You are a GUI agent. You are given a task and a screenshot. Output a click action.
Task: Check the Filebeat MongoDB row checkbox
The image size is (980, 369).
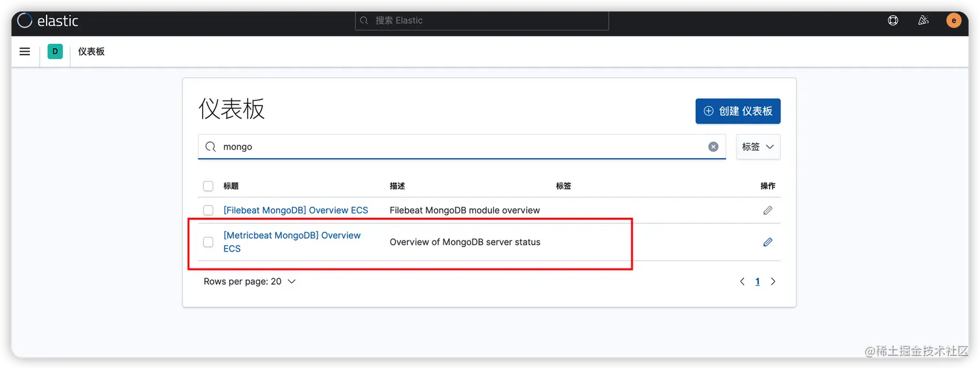[x=208, y=210]
